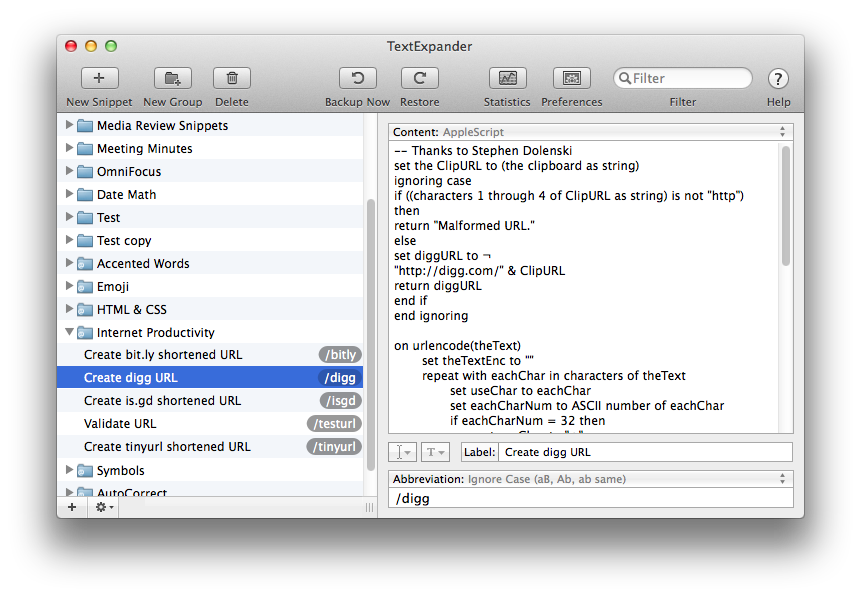Select the Test folder icon
This screenshot has height=597, width=861.
pos(85,218)
